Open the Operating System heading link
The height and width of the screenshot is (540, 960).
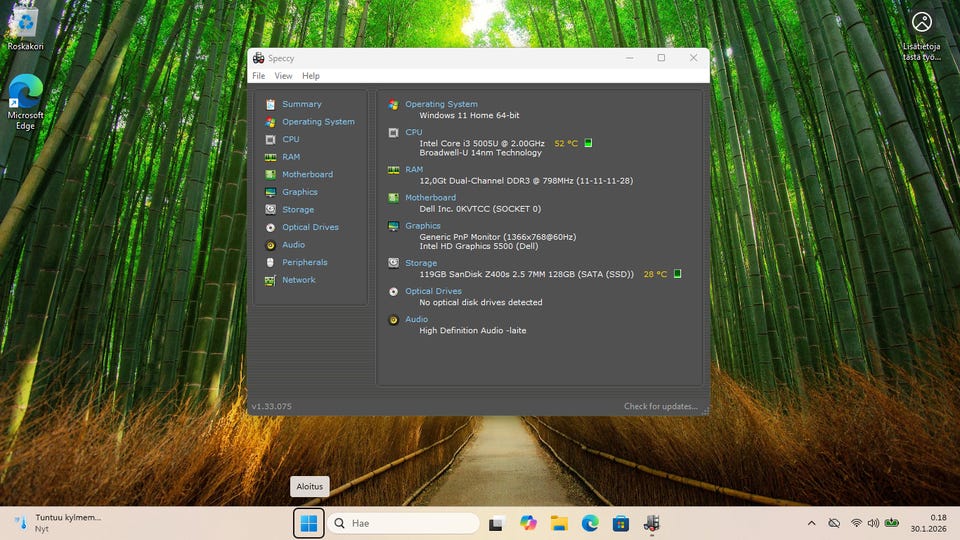click(441, 104)
